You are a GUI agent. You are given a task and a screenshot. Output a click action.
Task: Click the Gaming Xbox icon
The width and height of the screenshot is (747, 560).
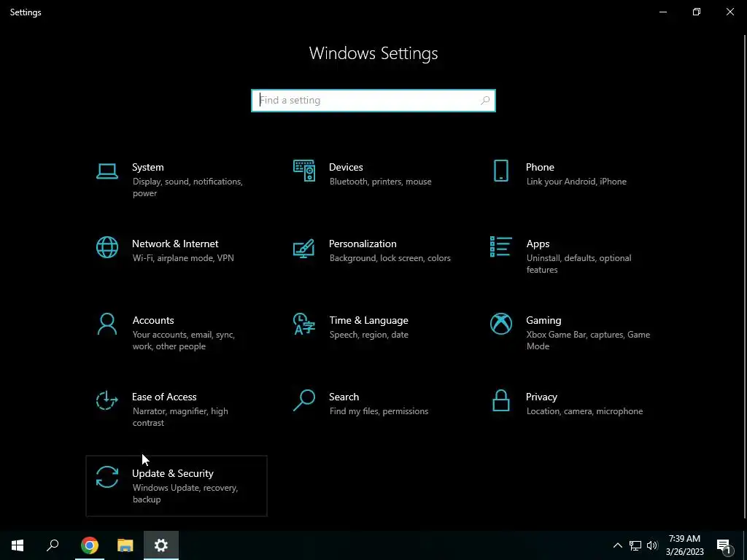click(500, 324)
